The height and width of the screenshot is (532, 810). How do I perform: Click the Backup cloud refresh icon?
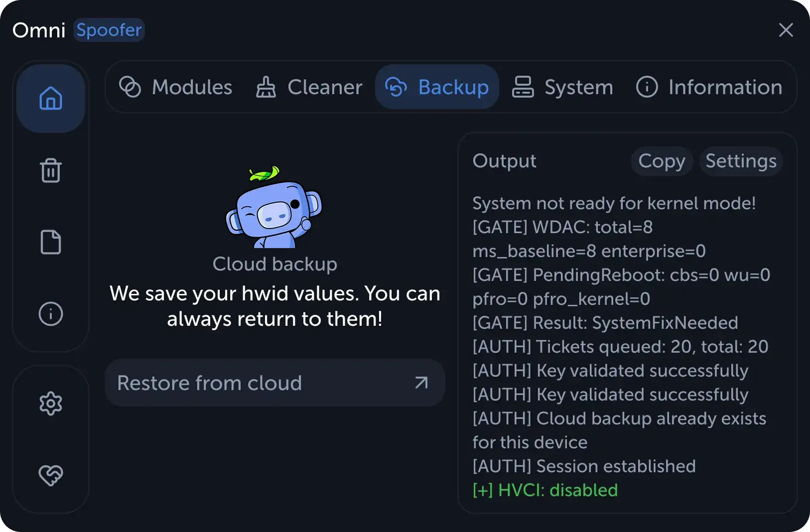coord(396,87)
